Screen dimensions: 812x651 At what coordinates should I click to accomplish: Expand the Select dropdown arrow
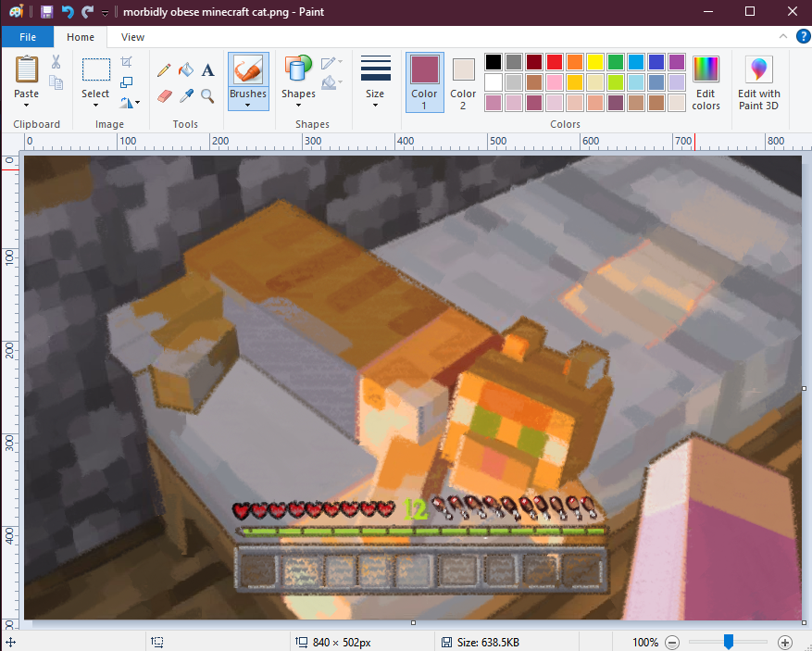tap(95, 106)
